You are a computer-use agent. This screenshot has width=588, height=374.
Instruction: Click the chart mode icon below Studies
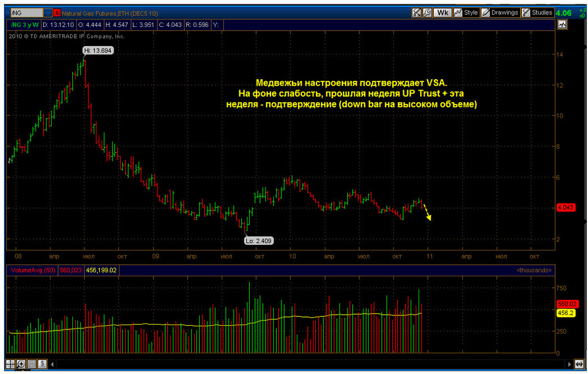pyautogui.click(x=562, y=25)
